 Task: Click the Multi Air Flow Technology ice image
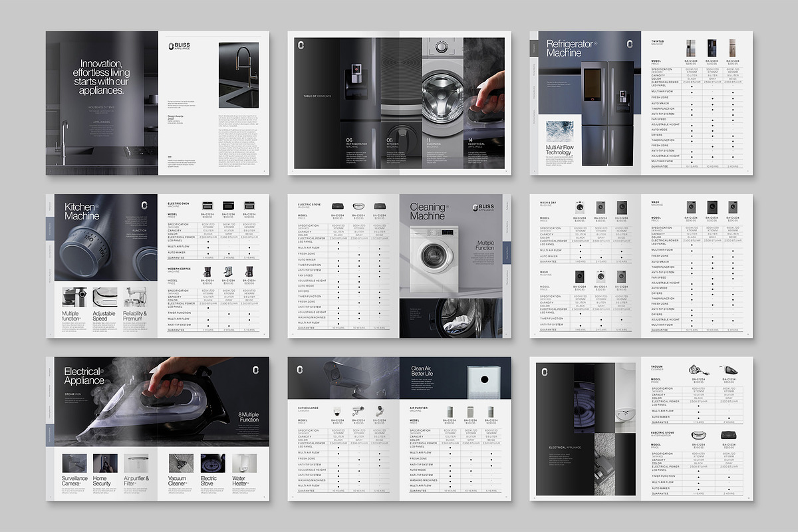pyautogui.click(x=559, y=131)
